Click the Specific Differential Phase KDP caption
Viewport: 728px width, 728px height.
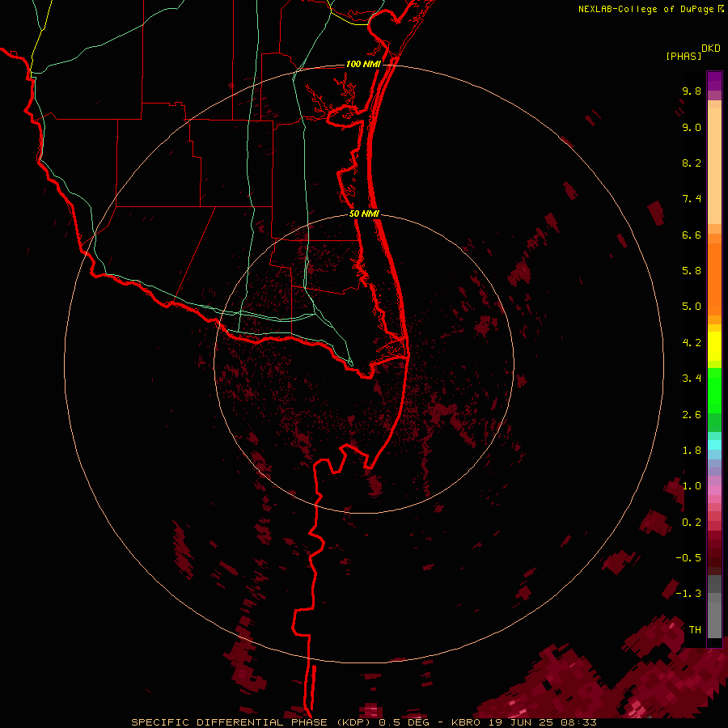click(253, 722)
